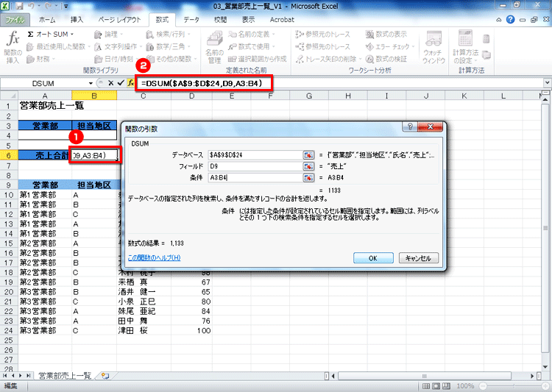Select the 営業部売上一覧 sheet tab
This screenshot has width=552, height=392.
(x=65, y=376)
